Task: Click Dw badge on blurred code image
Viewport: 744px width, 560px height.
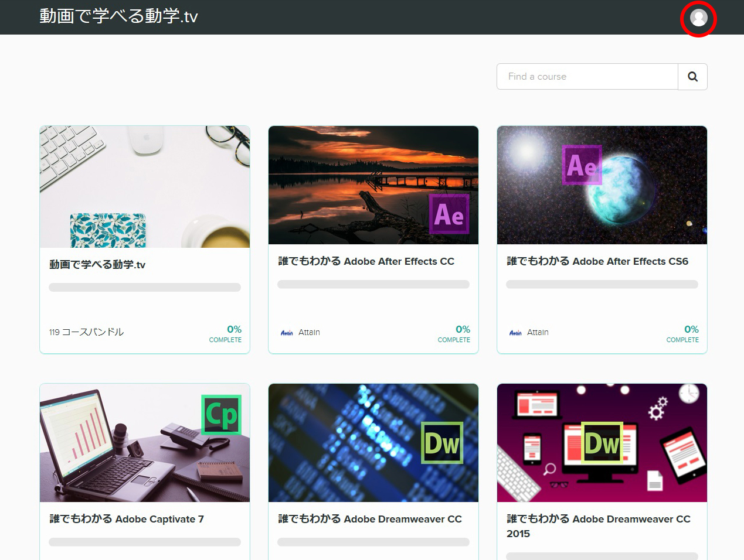Action: point(442,443)
